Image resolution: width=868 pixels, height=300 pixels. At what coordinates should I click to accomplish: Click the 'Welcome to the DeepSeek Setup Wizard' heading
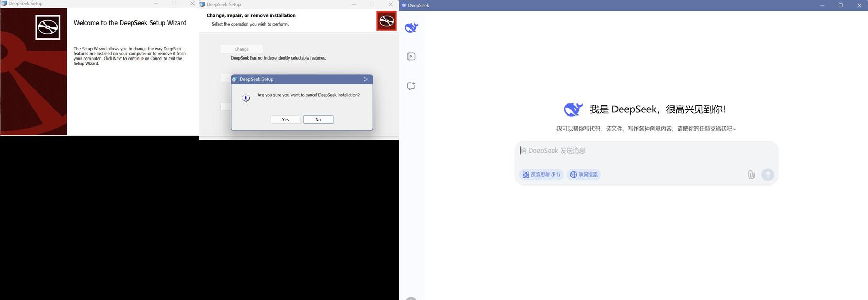(130, 23)
